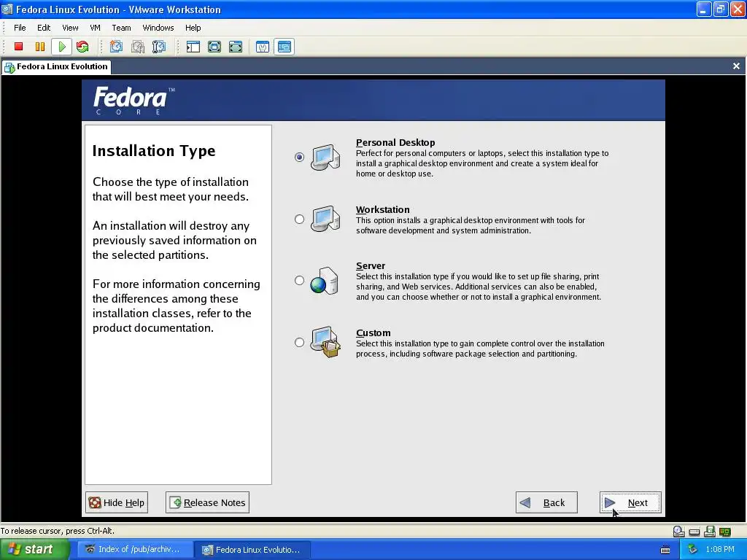The height and width of the screenshot is (560, 747).
Task: Select the Custom radio button
Action: pos(299,342)
